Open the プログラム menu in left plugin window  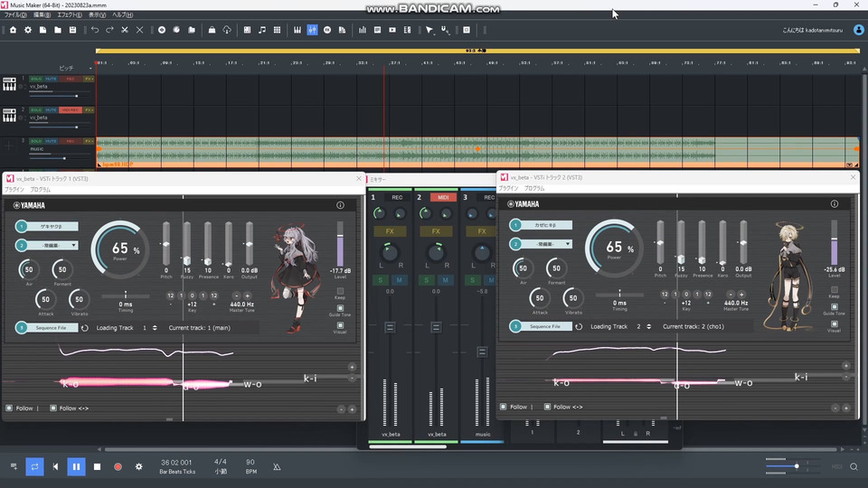tap(41, 190)
